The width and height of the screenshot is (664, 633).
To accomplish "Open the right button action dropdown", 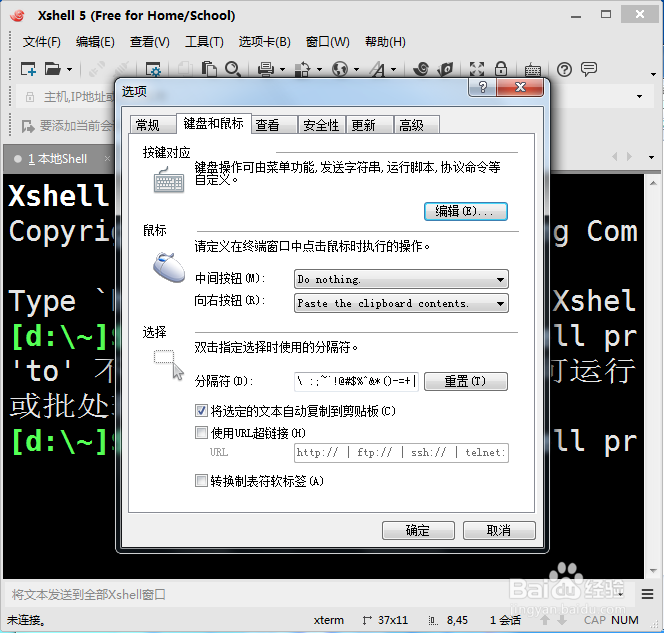I will pyautogui.click(x=401, y=304).
